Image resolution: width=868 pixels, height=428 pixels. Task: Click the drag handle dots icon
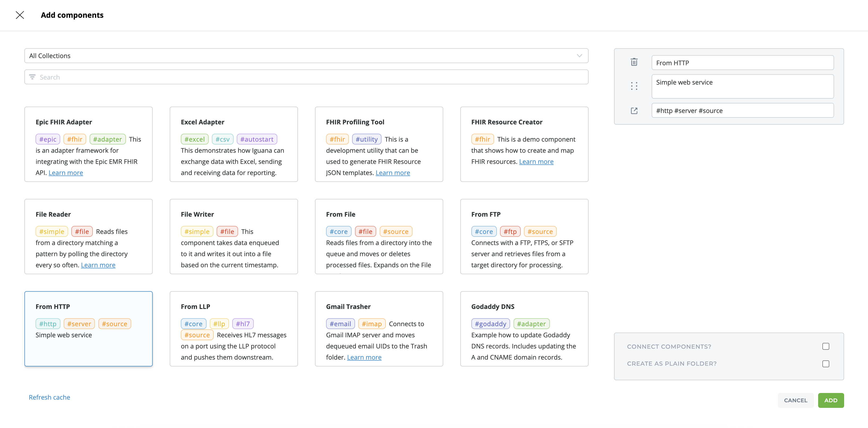click(634, 86)
